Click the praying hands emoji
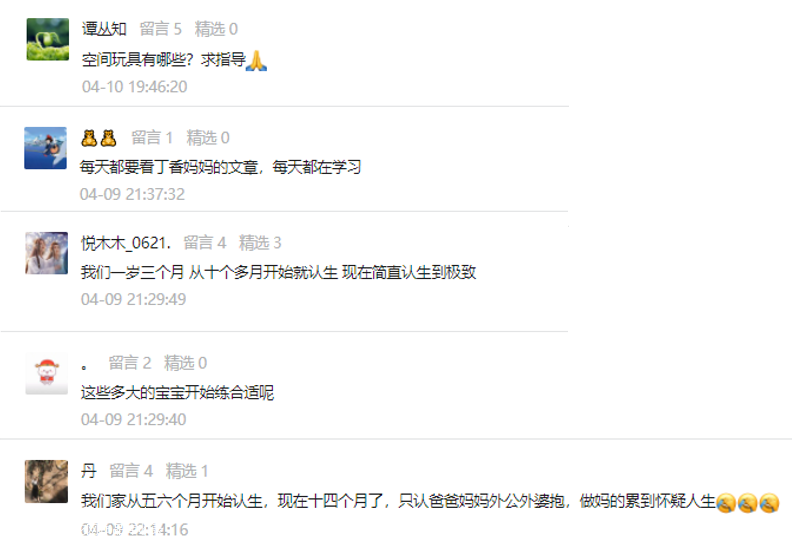Screen dimensions: 792x557 coord(256,60)
